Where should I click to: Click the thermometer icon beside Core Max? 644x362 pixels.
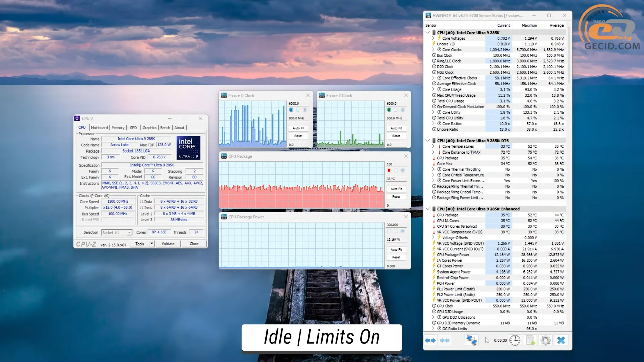(x=434, y=164)
